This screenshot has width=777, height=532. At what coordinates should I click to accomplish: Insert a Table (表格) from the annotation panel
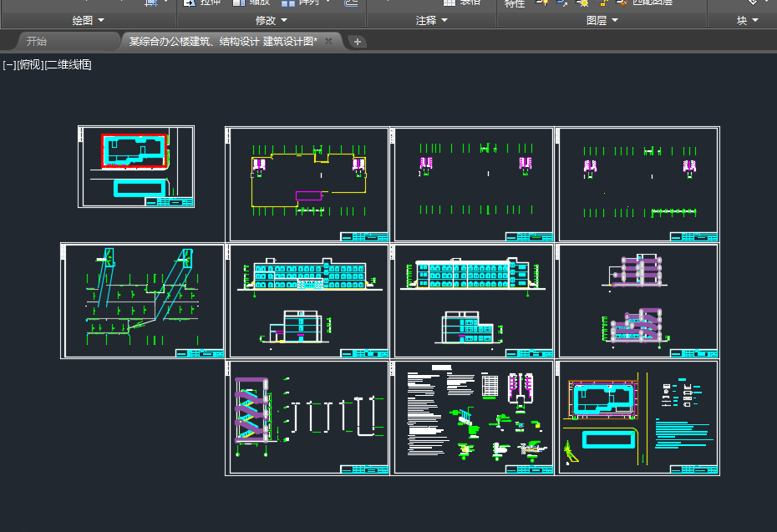[x=462, y=3]
